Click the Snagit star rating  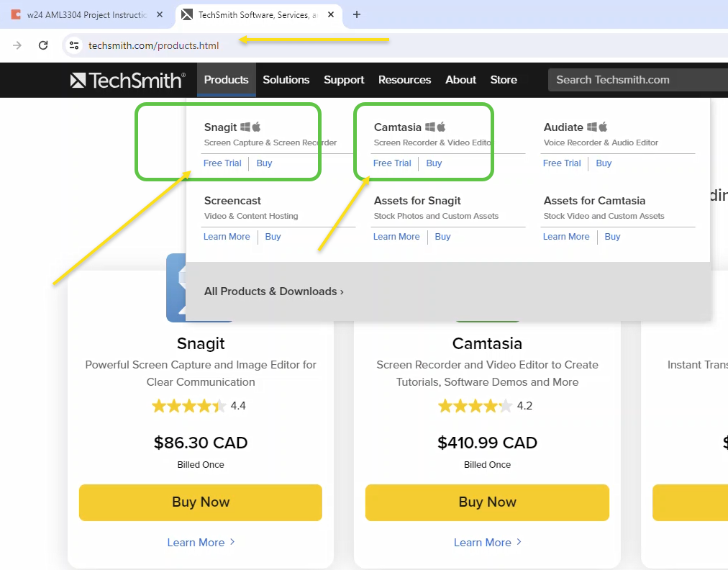(x=188, y=406)
